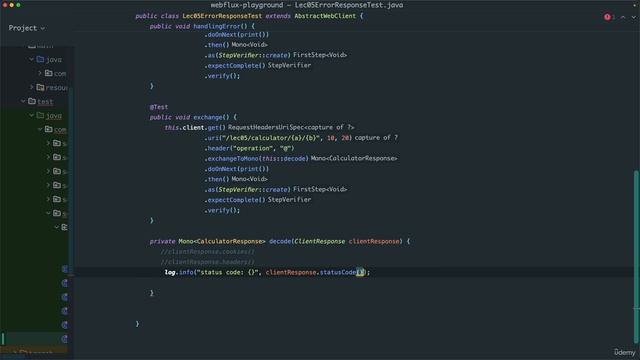This screenshot has height=360, width=640.
Task: Click the window title Lec05ErrorResponseTest.java
Action: coord(349,5)
